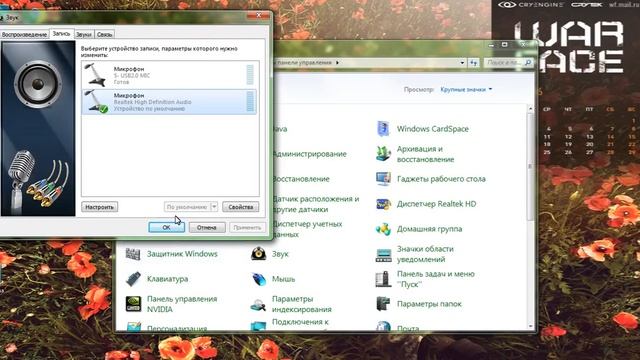640x360 pixels.
Task: Open Защитник Windows icon
Action: point(133,254)
